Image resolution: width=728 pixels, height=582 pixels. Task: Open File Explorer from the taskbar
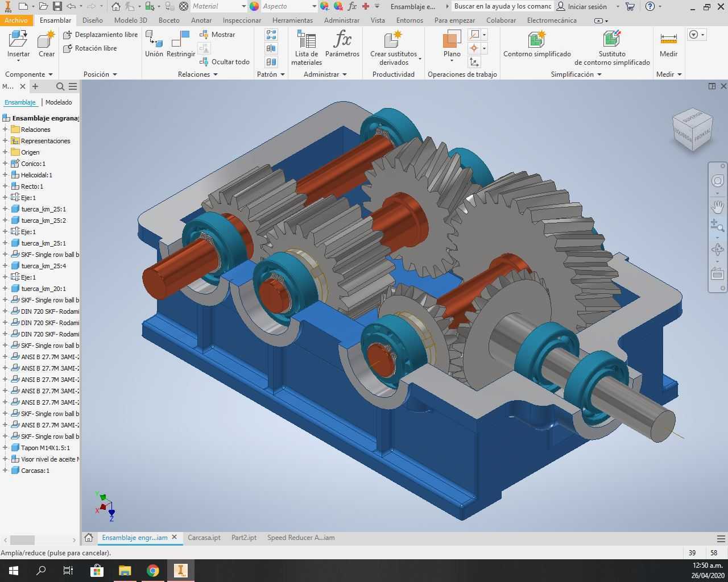pos(125,571)
